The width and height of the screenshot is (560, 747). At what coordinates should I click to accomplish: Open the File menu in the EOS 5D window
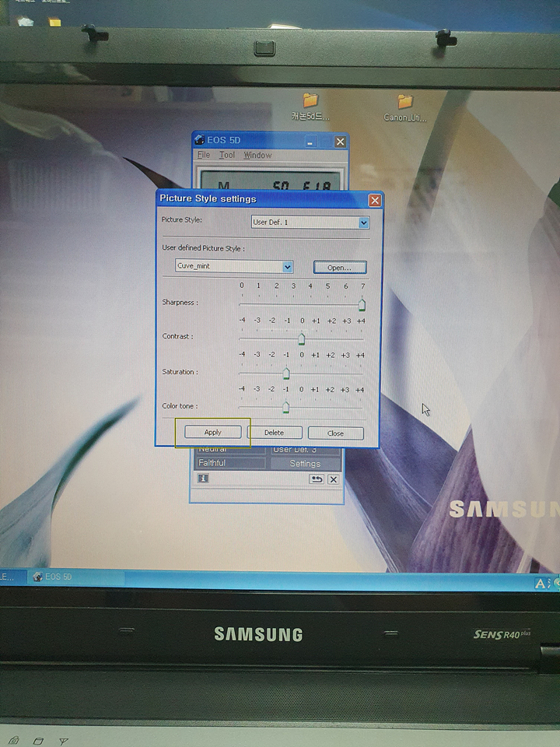tap(203, 155)
